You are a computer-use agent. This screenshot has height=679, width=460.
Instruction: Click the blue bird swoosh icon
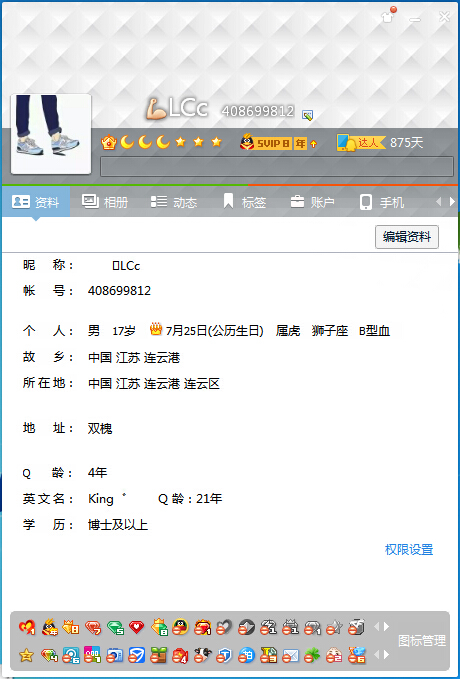click(136, 656)
